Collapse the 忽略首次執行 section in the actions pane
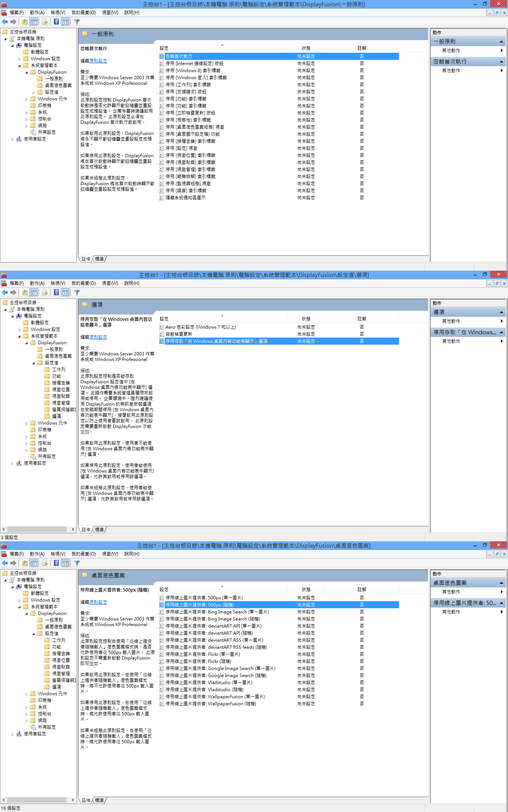The width and height of the screenshot is (508, 812). pos(501,62)
